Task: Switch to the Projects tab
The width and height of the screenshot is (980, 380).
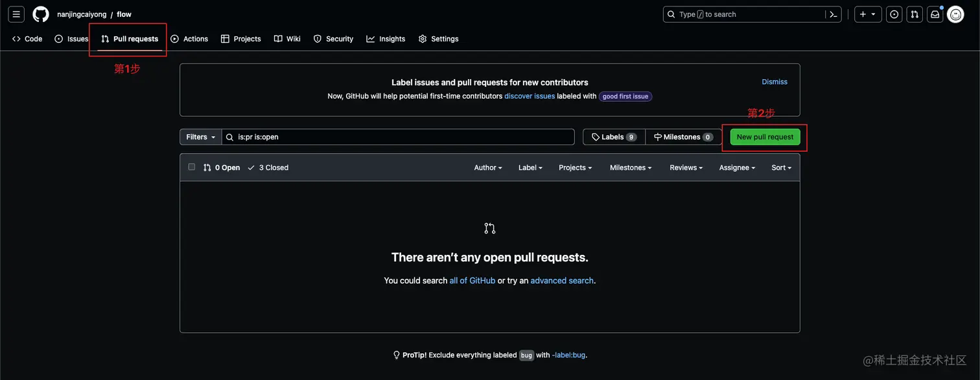Action: tap(241, 39)
